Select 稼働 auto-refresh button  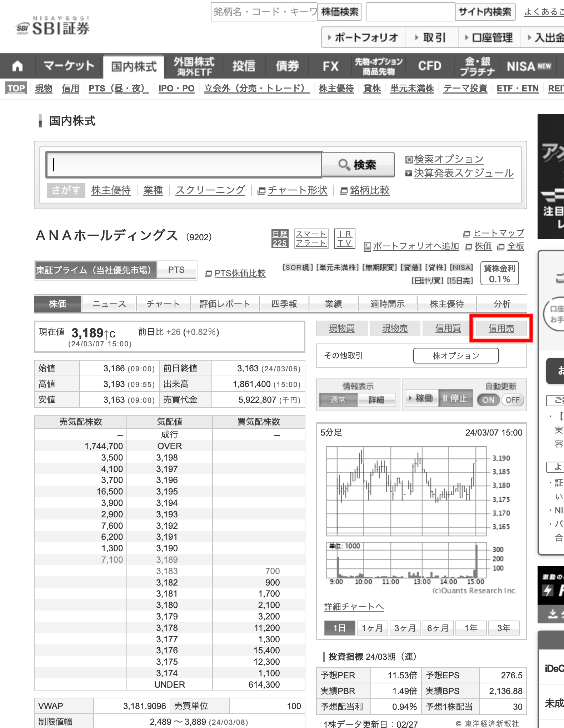(421, 398)
